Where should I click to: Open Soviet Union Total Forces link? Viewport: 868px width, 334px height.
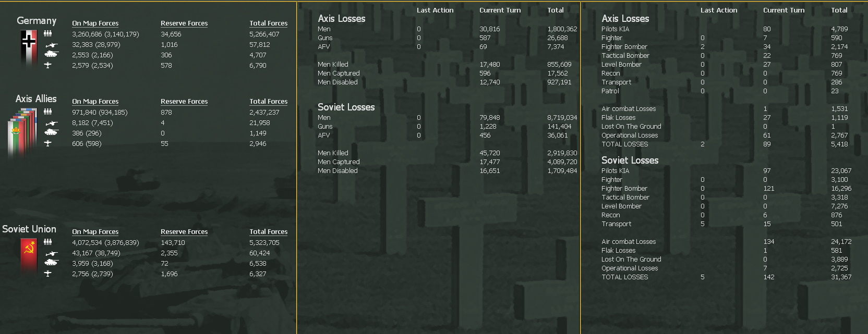pyautogui.click(x=268, y=232)
